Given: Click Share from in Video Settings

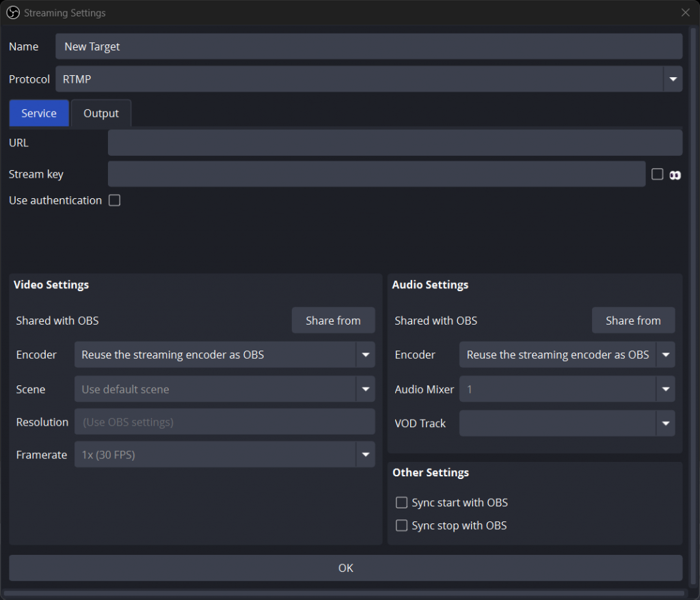Looking at the screenshot, I should 333,321.
